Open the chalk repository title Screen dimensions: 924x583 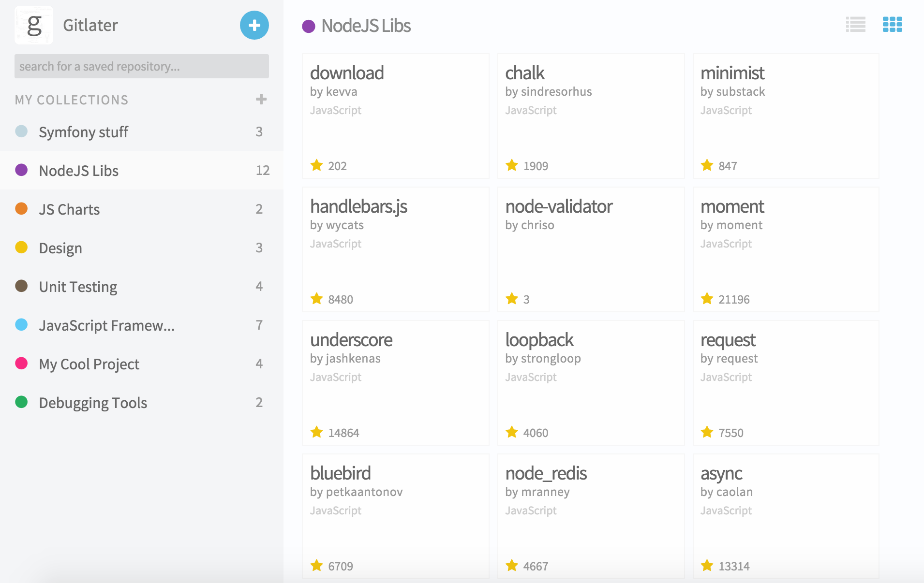tap(525, 73)
